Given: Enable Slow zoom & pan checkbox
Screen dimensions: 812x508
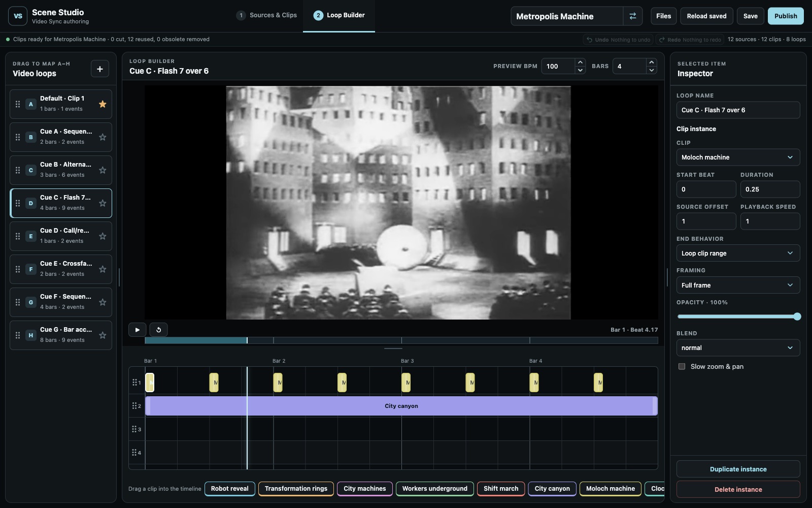Looking at the screenshot, I should coord(682,366).
